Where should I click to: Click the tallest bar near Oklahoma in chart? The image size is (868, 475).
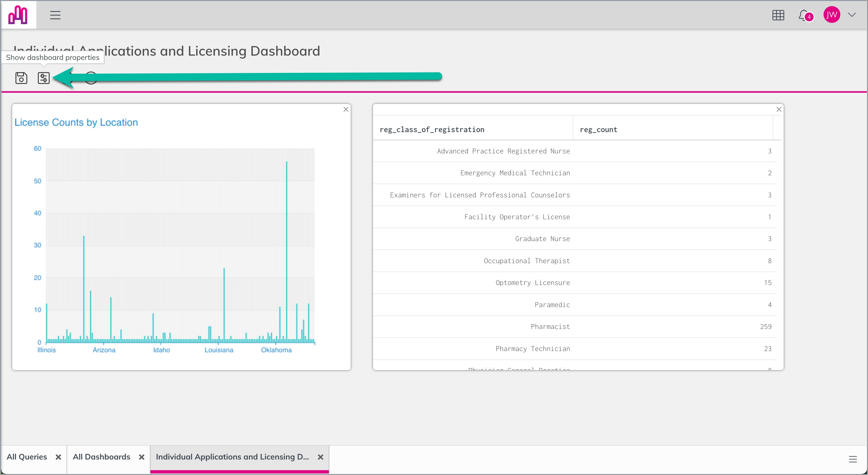[x=287, y=252]
